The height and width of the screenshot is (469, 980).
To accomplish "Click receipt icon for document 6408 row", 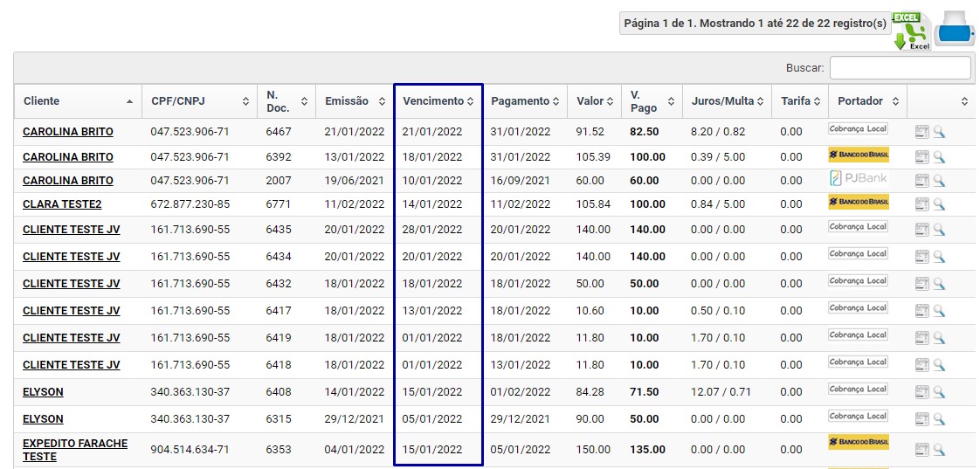I will [921, 392].
